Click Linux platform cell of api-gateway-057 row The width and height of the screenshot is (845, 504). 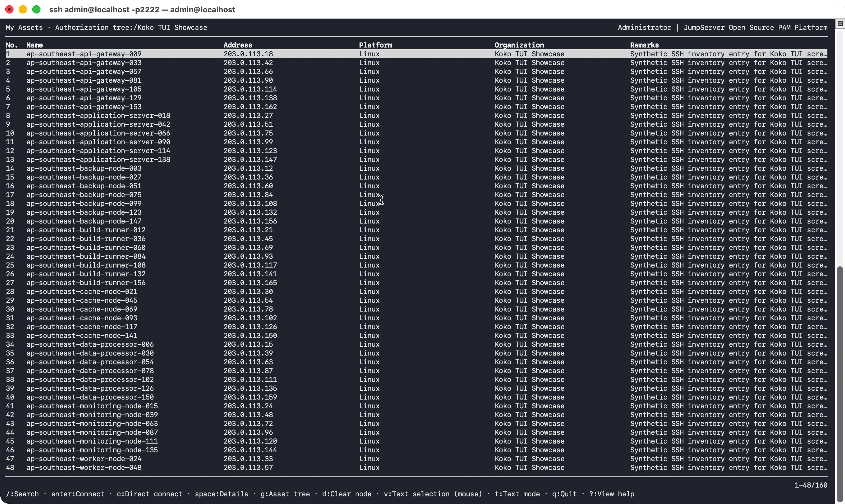[369, 71]
